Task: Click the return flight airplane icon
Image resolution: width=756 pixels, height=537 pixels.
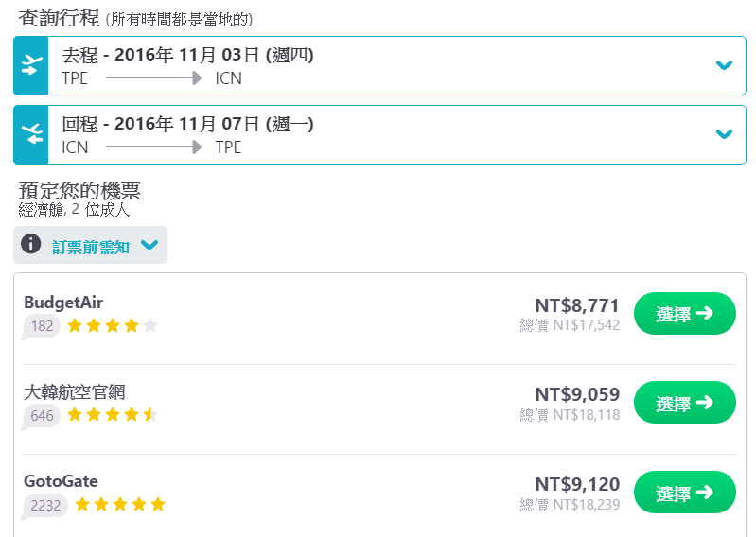Action: (31, 134)
